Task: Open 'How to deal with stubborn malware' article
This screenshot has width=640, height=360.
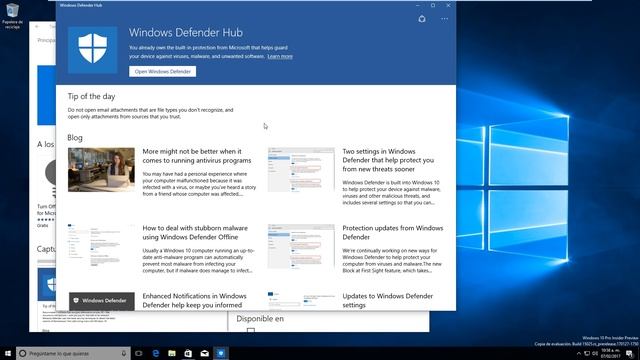Action: (195, 232)
